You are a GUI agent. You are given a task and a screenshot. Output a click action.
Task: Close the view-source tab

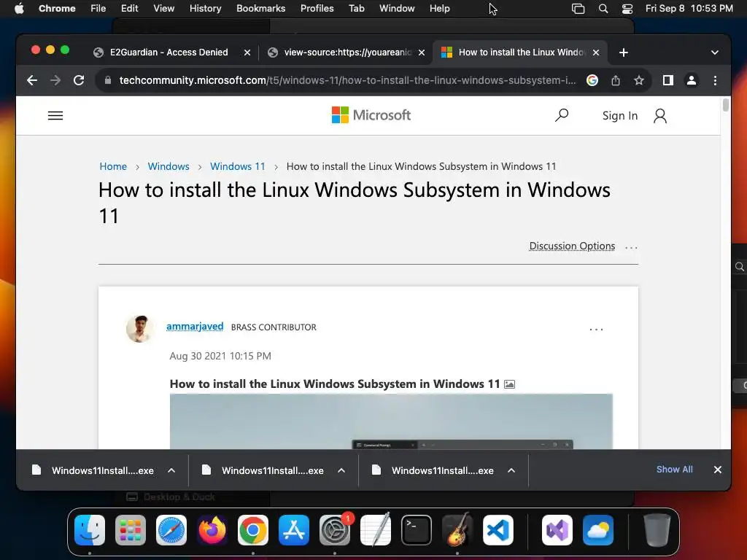pos(422,52)
